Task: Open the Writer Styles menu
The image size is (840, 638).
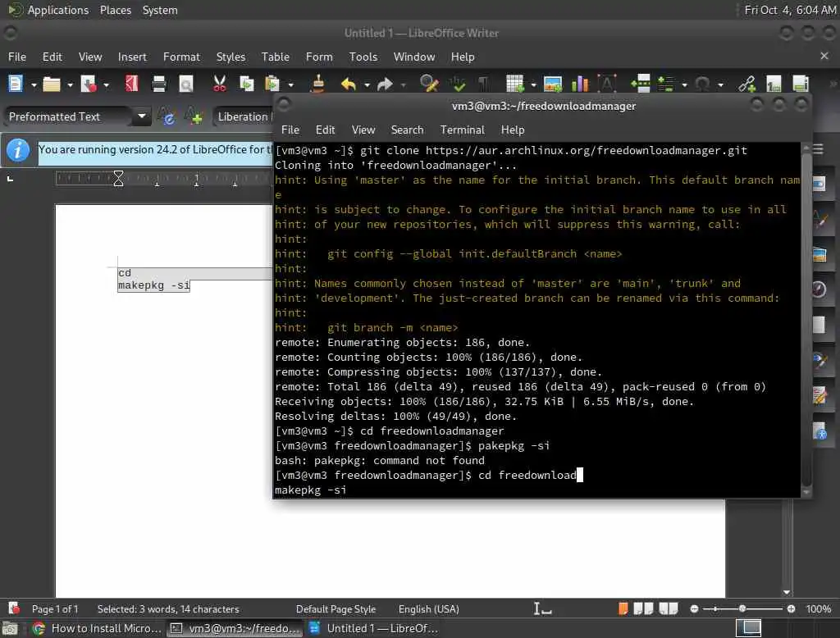Action: (x=231, y=57)
